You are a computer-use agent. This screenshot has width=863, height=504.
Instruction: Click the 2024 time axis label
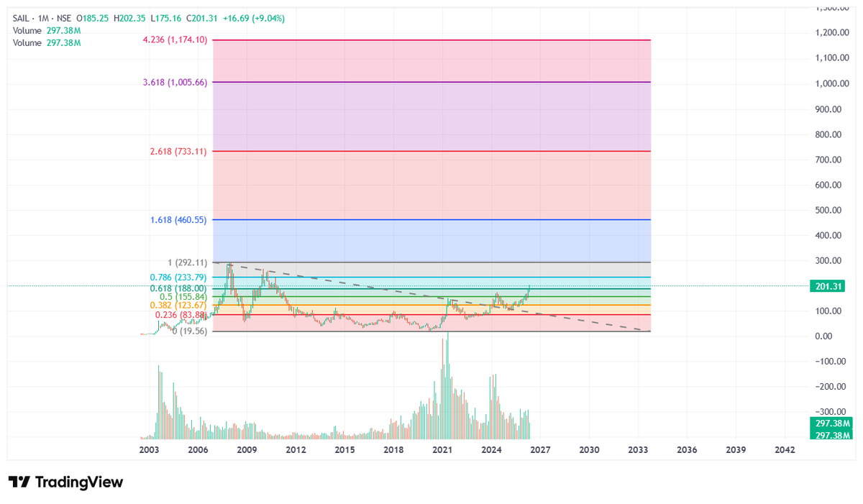click(491, 449)
